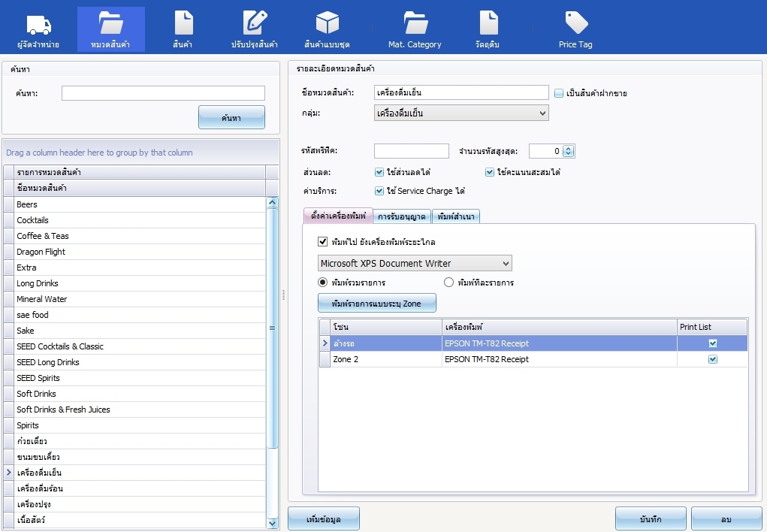Select the พิมพ์ทีละรายการ radio button
The width and height of the screenshot is (767, 532).
click(449, 283)
